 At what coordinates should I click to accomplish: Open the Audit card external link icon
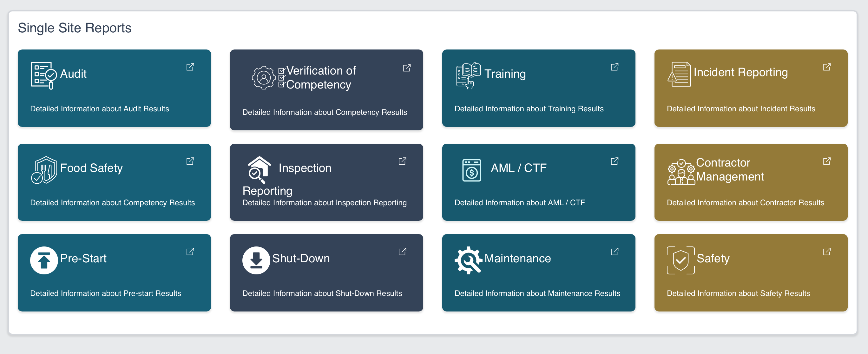pos(190,67)
